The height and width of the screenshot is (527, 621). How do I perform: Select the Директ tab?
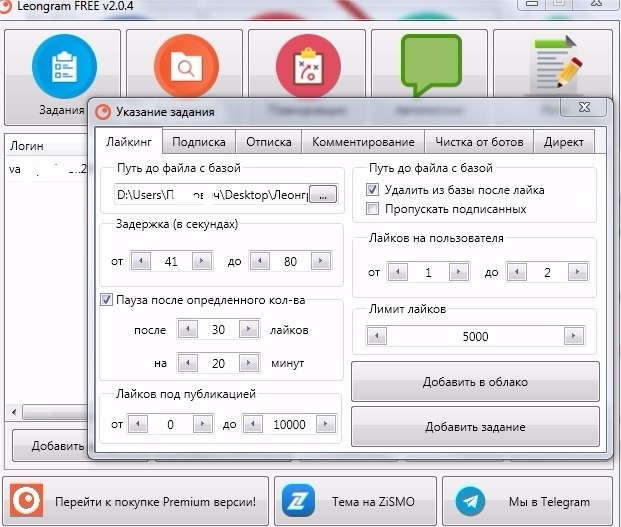tap(564, 142)
